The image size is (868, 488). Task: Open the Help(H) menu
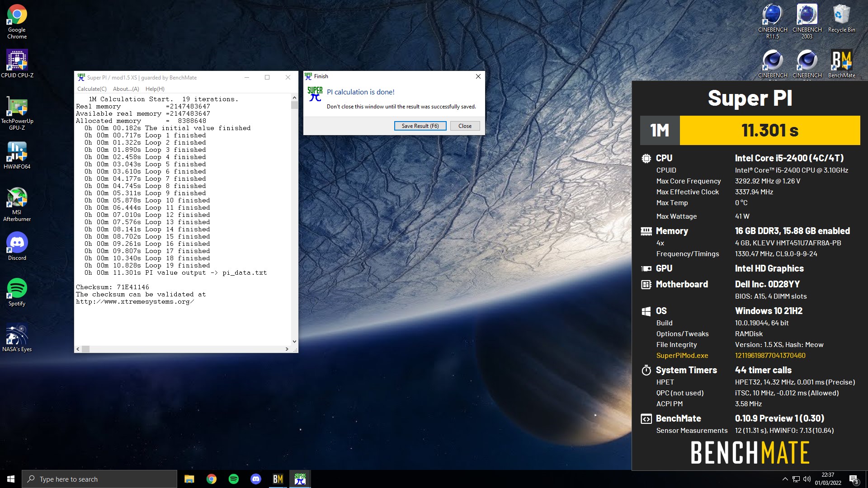[x=155, y=89]
